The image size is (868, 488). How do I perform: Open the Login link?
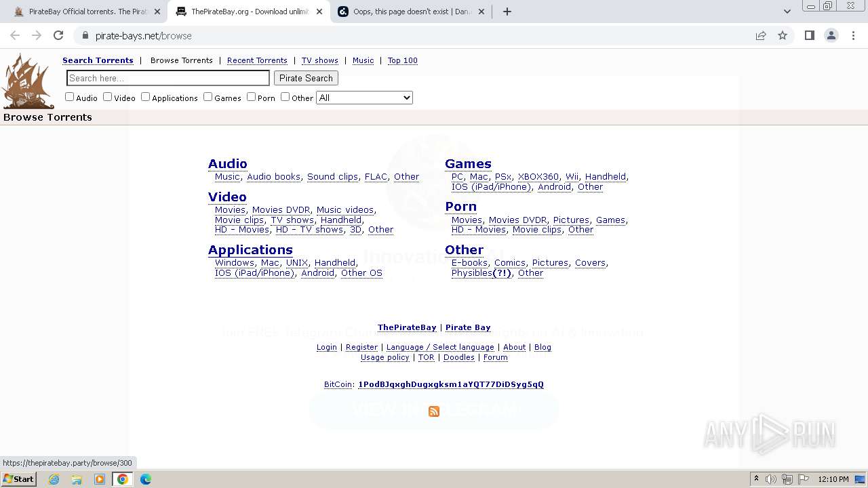pyautogui.click(x=327, y=347)
